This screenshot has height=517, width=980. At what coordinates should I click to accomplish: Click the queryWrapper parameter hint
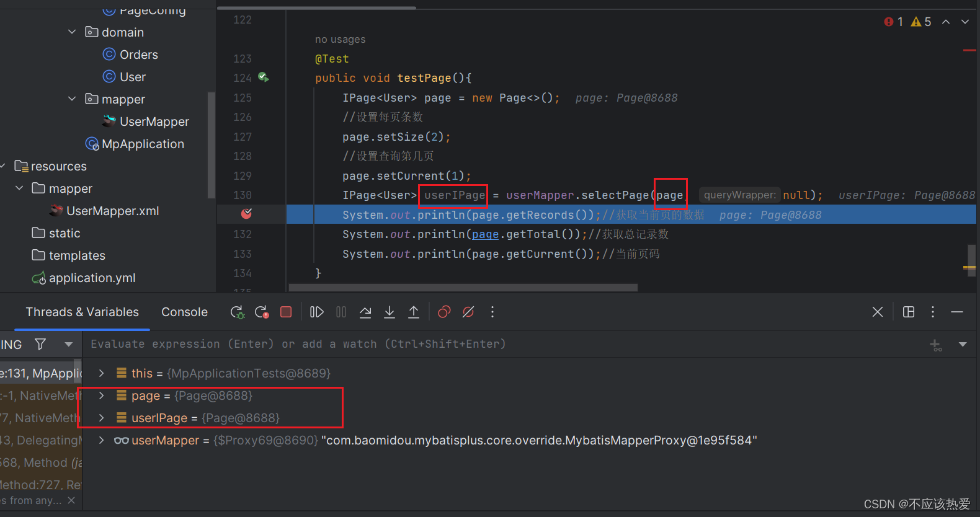[x=739, y=195]
